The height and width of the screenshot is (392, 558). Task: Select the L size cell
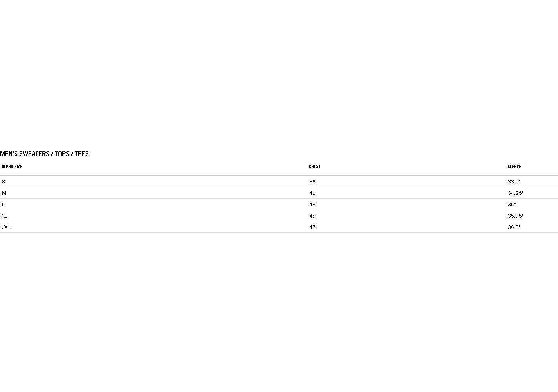point(3,205)
